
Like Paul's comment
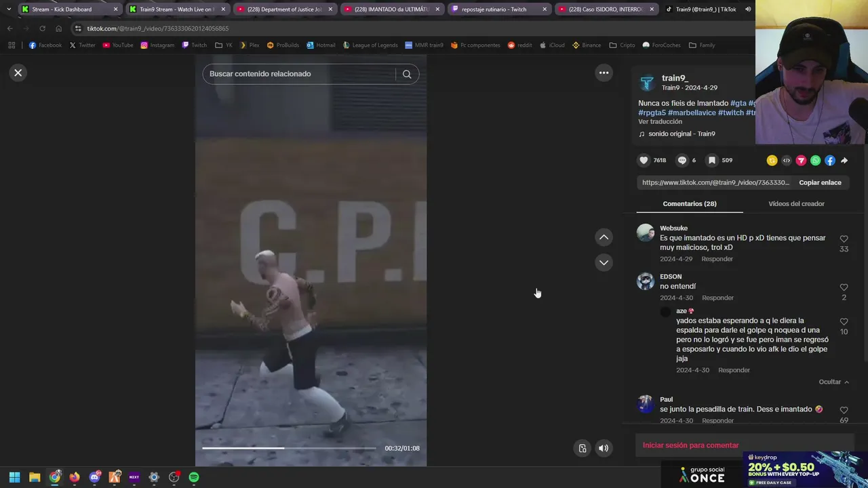point(844,411)
